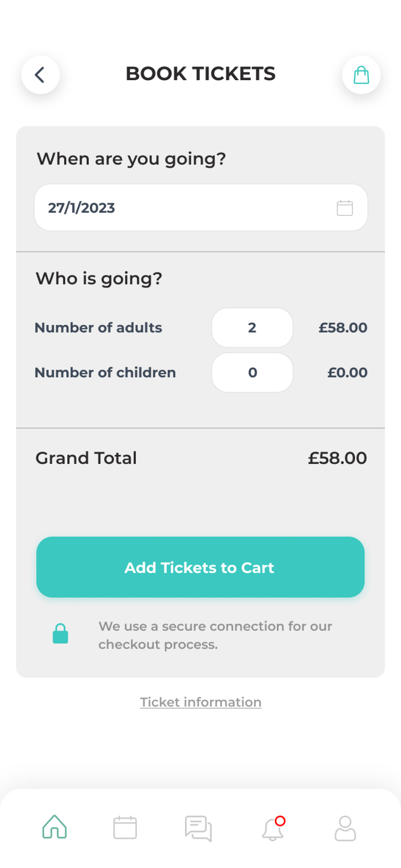Tap the "Who is going?" heading
Image resolution: width=401 pixels, height=868 pixels.
coord(99,279)
